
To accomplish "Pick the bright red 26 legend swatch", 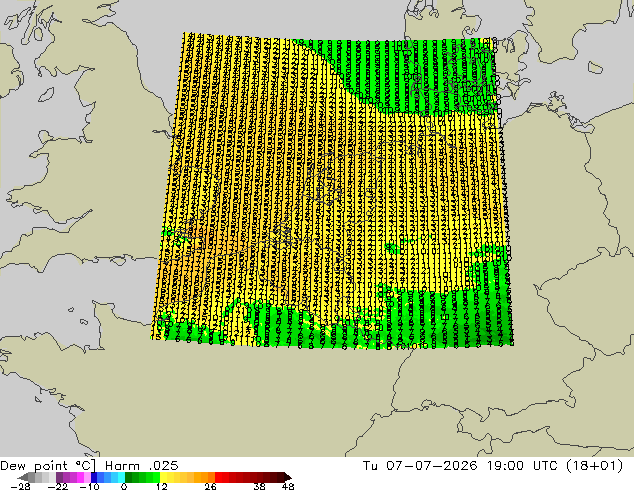I will click(x=218, y=477).
